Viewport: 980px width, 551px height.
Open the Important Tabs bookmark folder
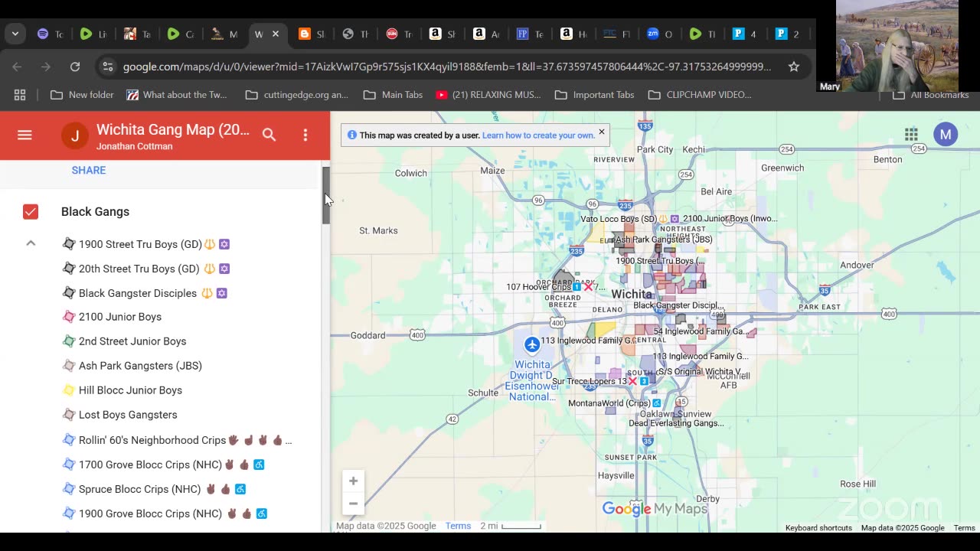click(x=594, y=95)
